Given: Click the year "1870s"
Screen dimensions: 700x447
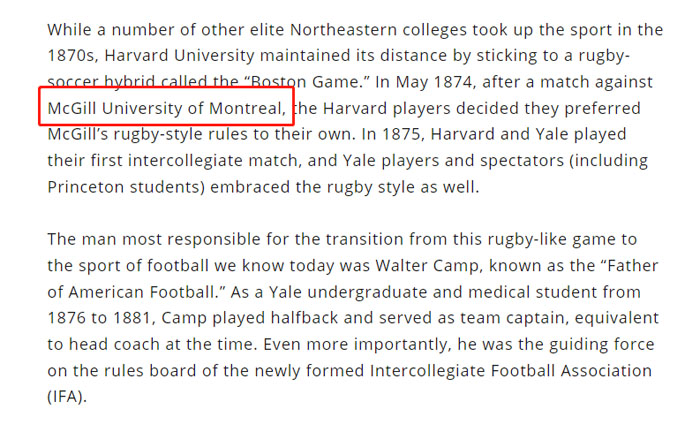Looking at the screenshot, I should point(74,55).
